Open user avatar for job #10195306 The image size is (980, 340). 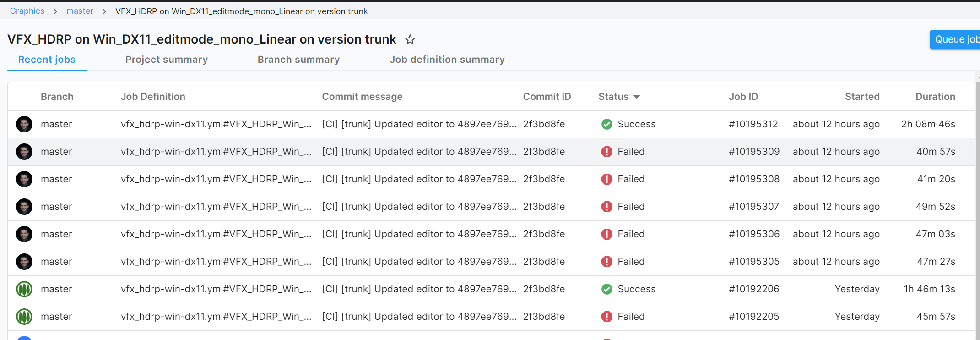(x=24, y=234)
